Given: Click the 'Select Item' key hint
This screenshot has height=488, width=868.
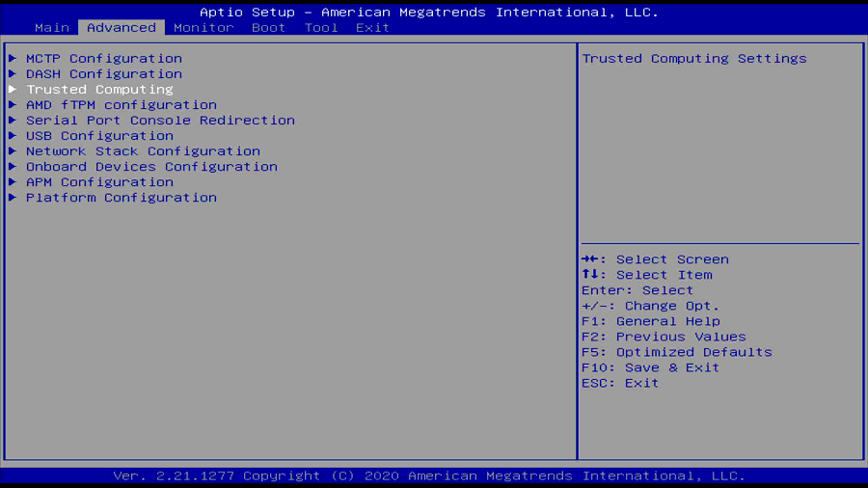Looking at the screenshot, I should (647, 275).
